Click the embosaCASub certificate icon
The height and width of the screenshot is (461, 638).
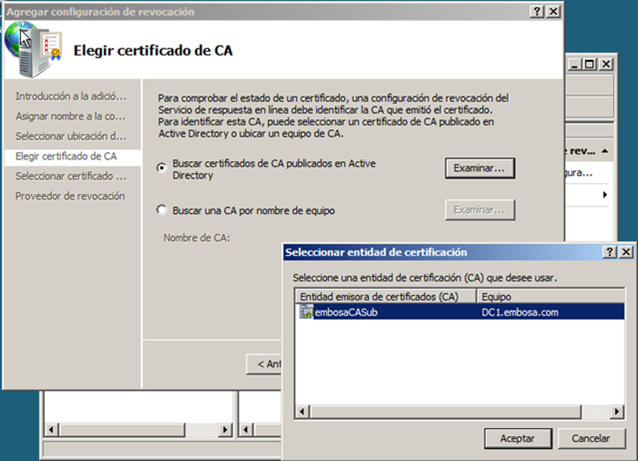tap(306, 312)
